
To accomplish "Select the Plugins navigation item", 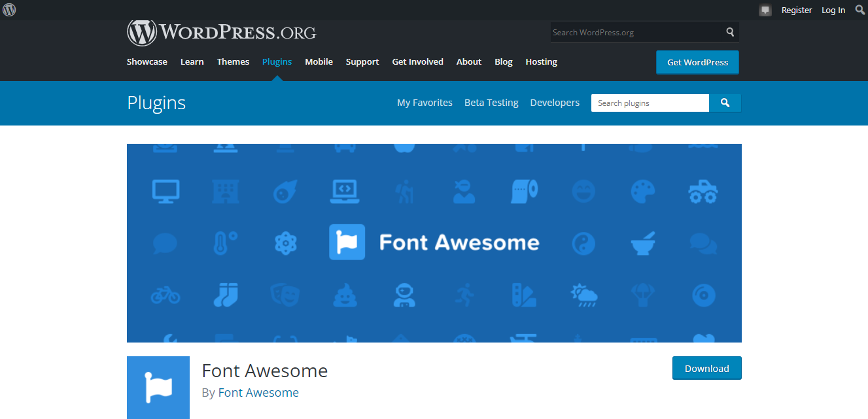I will tap(277, 61).
